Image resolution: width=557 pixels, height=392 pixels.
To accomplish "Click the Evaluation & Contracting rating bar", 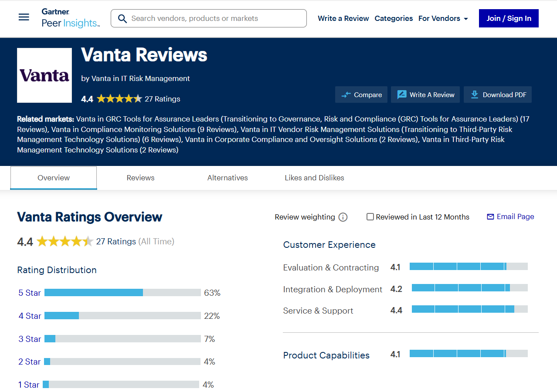I will point(469,267).
